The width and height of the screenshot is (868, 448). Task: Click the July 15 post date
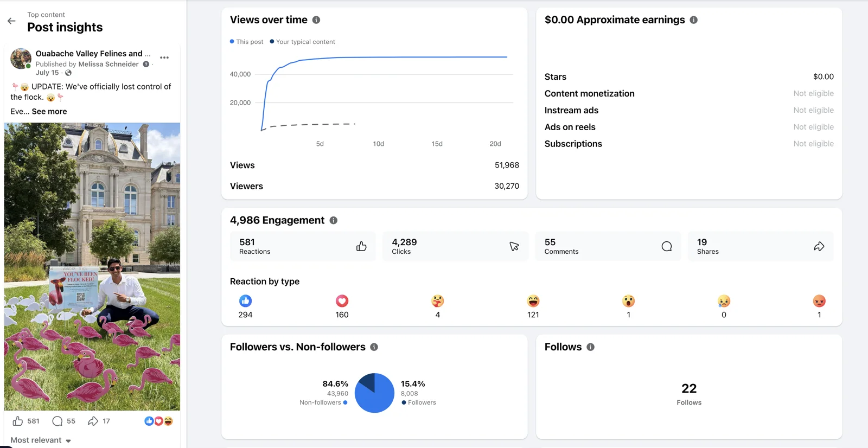(47, 73)
